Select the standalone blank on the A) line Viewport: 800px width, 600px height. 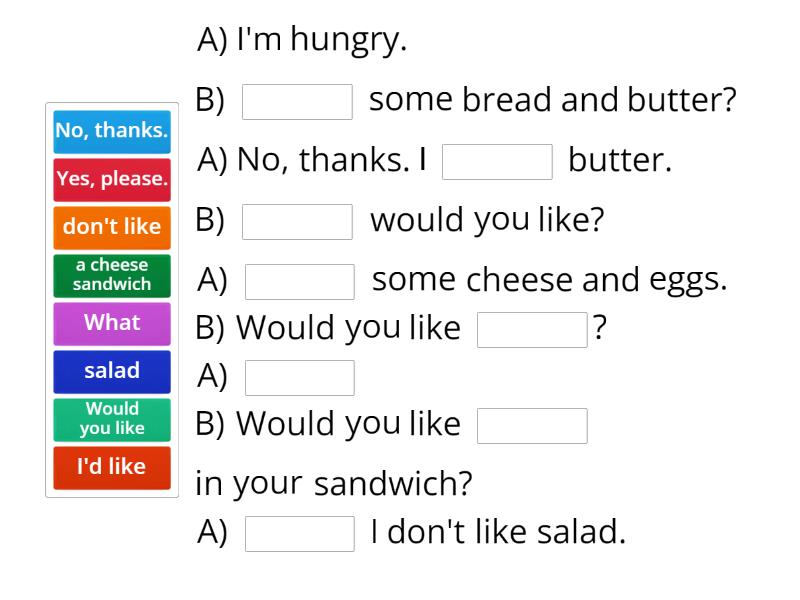point(300,378)
